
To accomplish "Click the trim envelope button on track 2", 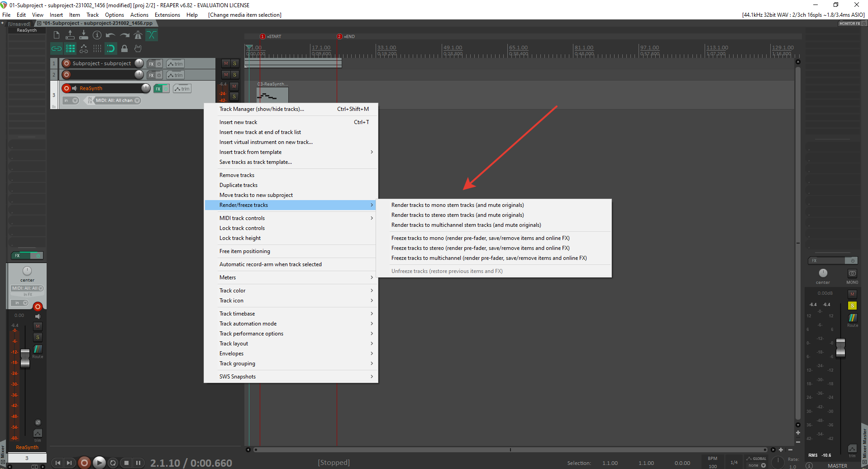I will [176, 75].
